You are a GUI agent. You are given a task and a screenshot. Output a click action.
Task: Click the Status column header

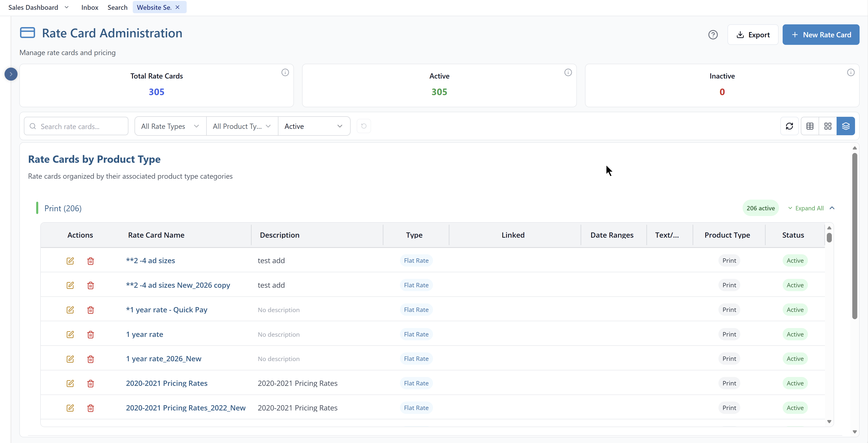click(x=793, y=235)
